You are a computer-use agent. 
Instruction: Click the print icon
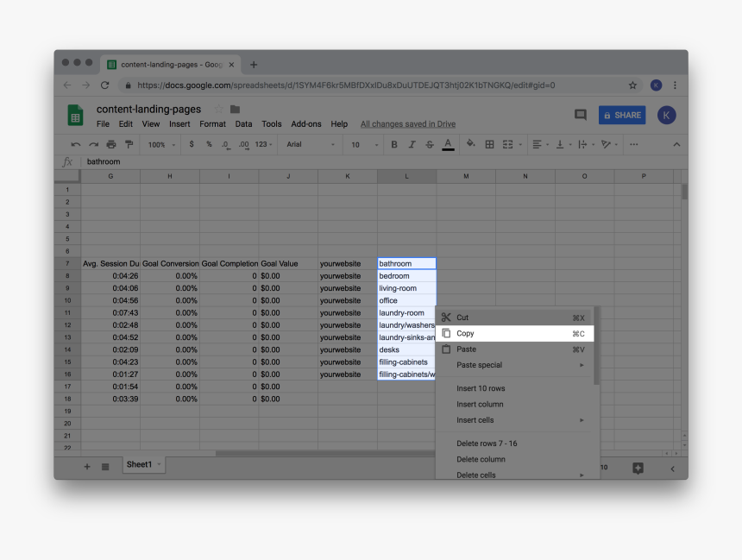click(x=111, y=144)
